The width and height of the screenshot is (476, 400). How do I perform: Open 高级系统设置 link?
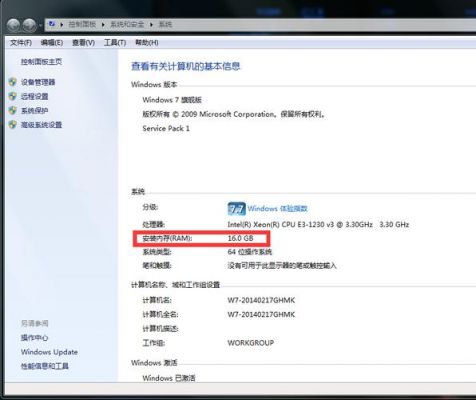click(x=41, y=125)
